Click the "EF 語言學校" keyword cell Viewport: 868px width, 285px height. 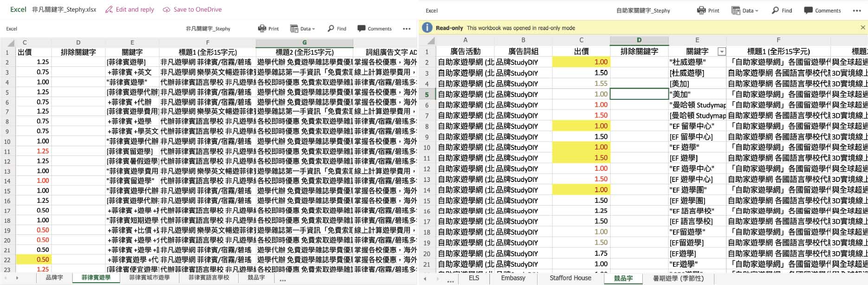click(x=697, y=211)
